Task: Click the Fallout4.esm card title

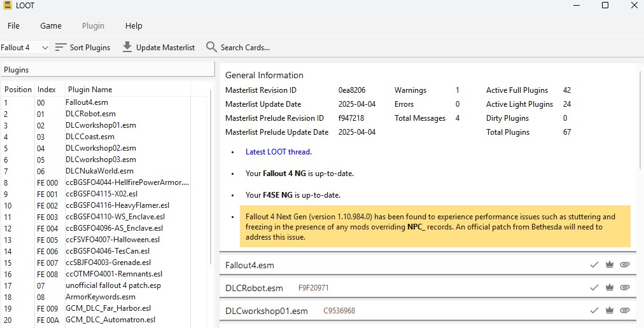Action: [249, 265]
